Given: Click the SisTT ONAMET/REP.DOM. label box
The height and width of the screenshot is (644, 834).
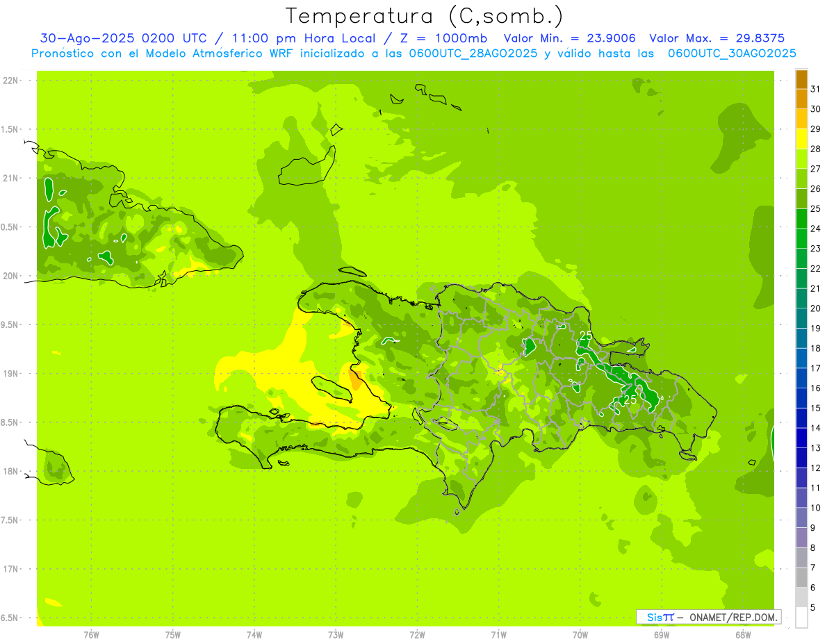Looking at the screenshot, I should coord(708,617).
